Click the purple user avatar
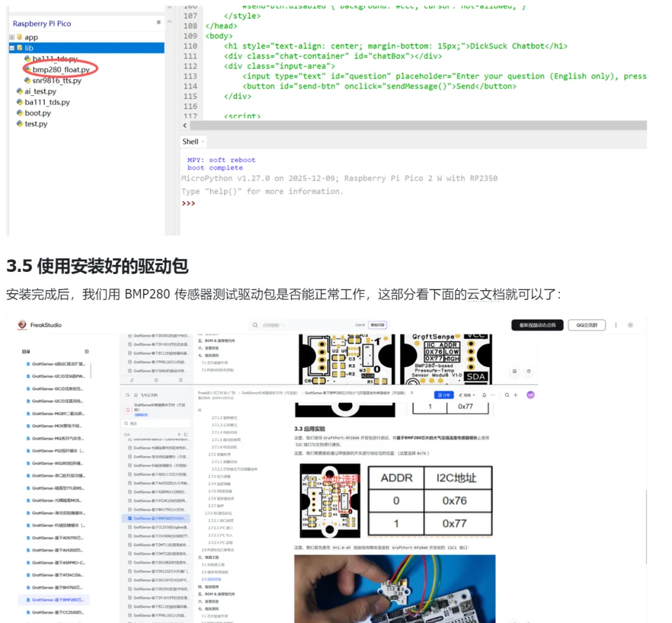 point(531,395)
